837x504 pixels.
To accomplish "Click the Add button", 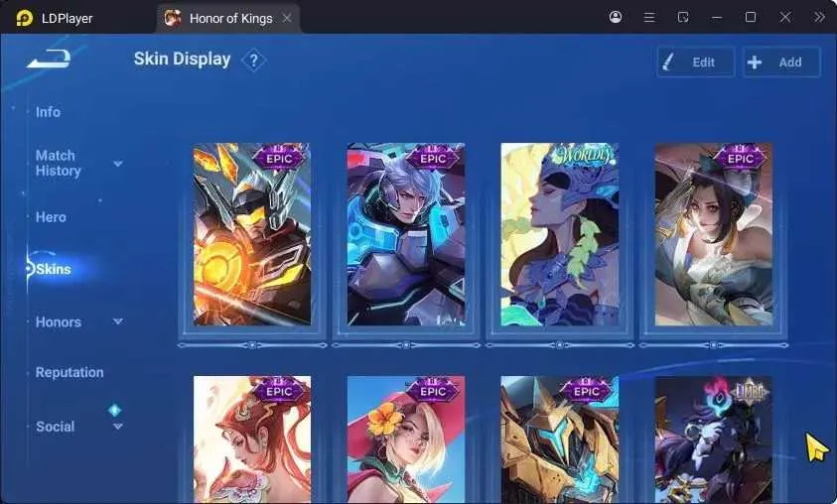I will coord(781,62).
